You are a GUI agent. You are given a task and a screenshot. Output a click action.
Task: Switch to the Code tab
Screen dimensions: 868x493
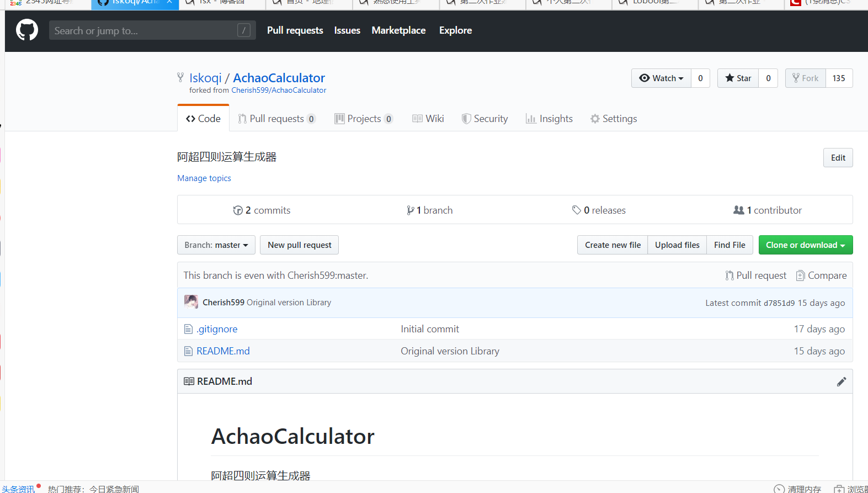click(203, 119)
